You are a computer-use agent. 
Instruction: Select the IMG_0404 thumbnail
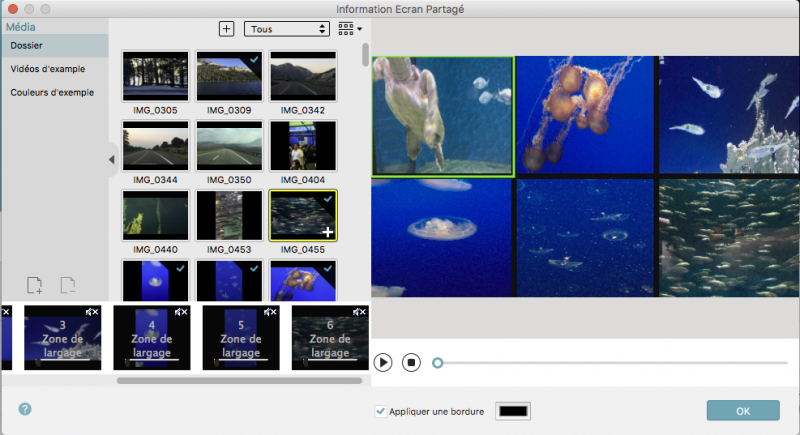click(x=303, y=146)
